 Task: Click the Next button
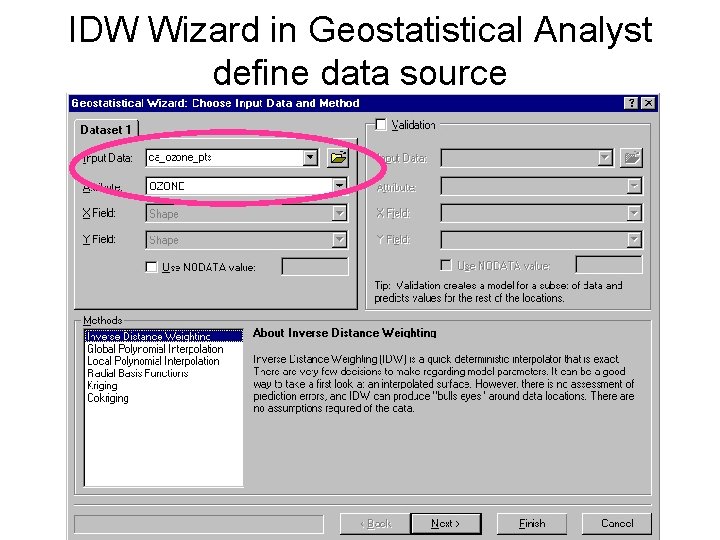point(446,523)
